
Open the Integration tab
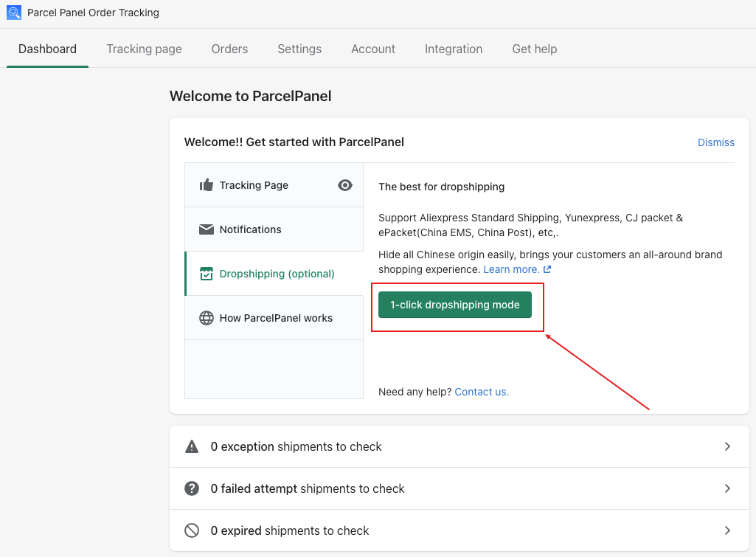(454, 49)
